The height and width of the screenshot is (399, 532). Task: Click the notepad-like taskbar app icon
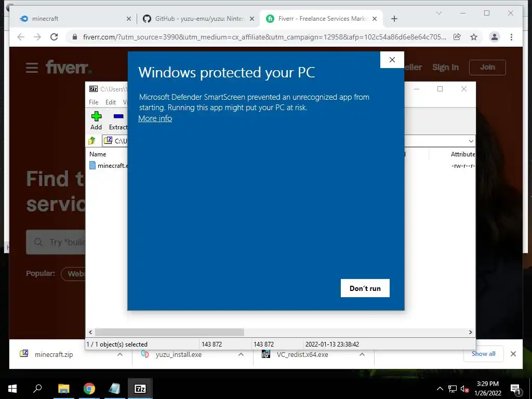[114, 389]
